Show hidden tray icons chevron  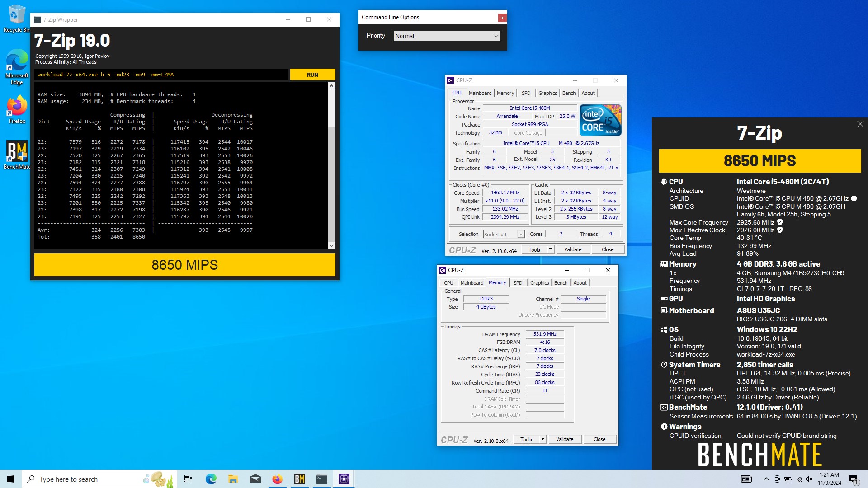[x=766, y=479]
